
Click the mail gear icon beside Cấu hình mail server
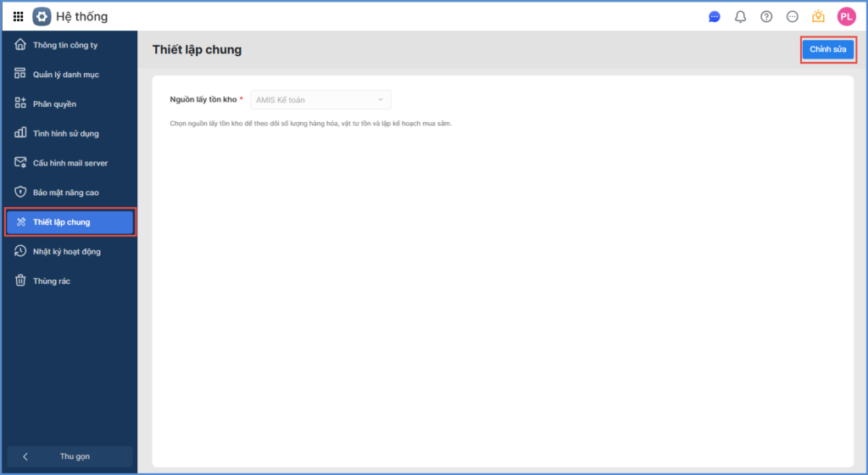[20, 162]
